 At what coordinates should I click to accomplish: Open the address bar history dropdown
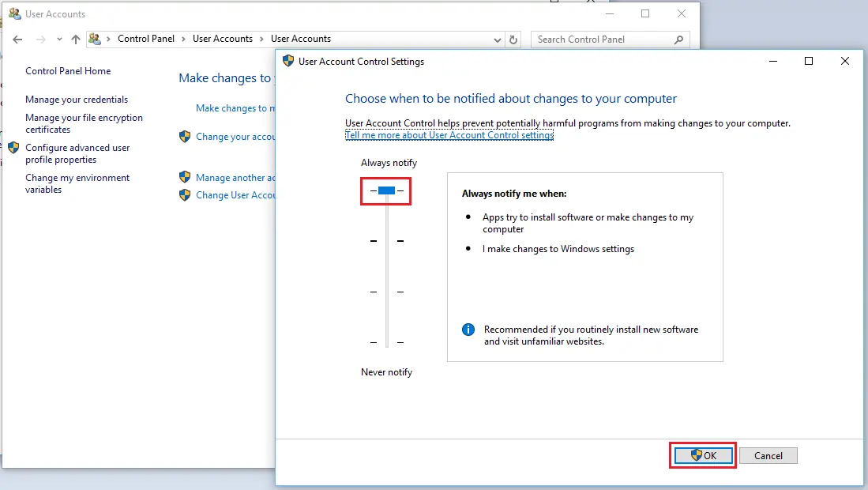click(497, 40)
